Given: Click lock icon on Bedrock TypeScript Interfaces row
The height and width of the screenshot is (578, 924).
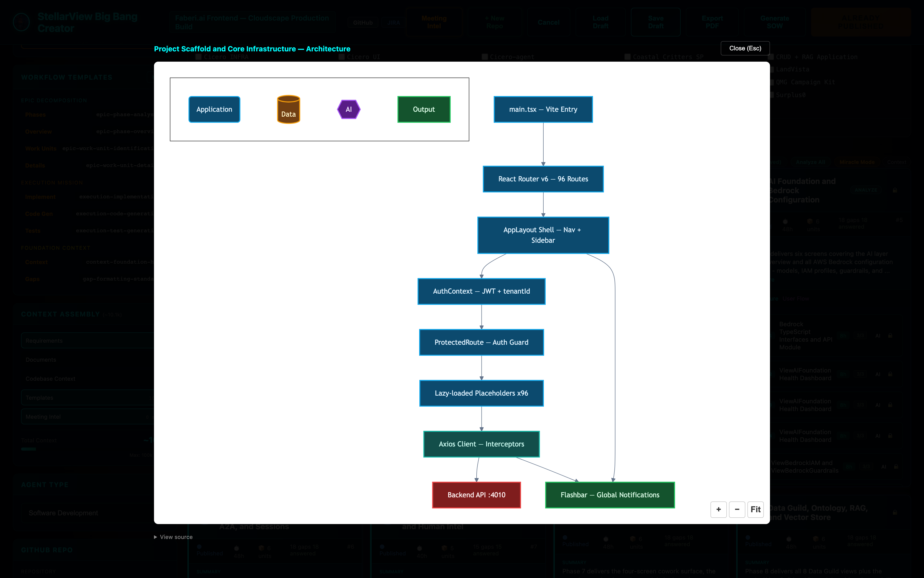Looking at the screenshot, I should pyautogui.click(x=890, y=336).
